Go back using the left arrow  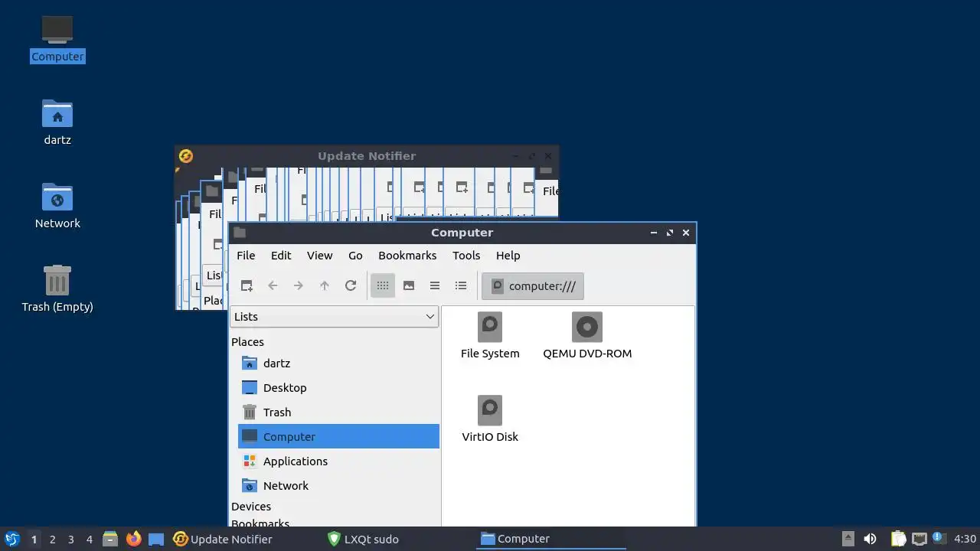click(x=273, y=285)
